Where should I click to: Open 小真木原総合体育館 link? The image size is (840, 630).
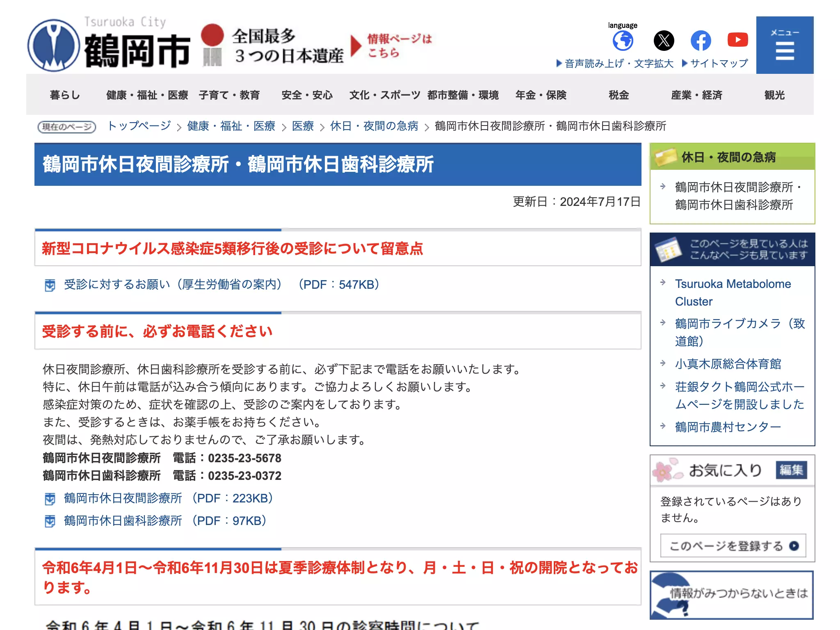tap(728, 364)
